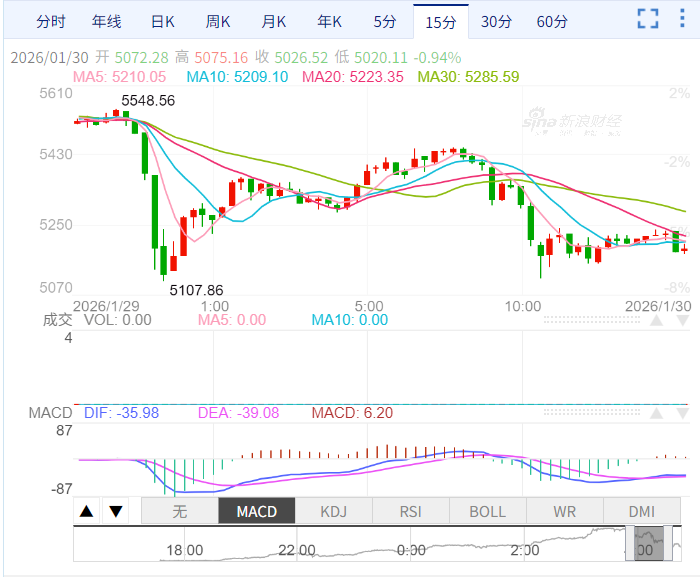Switch to 月K candlestick view
The image size is (700, 577).
[274, 21]
